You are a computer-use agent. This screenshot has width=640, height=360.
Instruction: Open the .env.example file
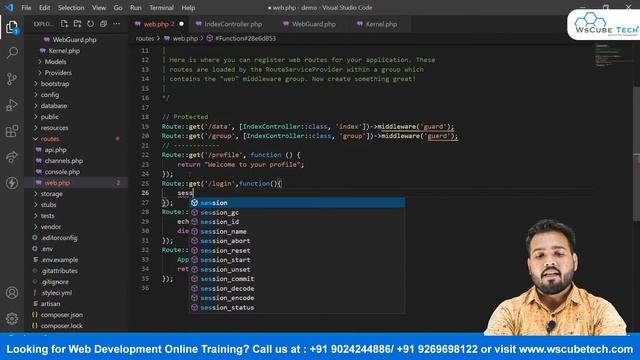click(60, 260)
